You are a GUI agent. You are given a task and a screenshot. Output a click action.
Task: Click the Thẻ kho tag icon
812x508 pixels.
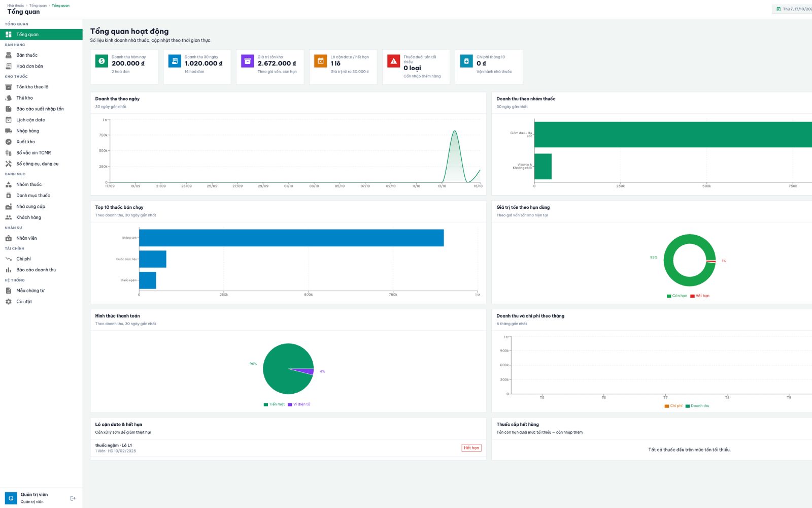pos(8,98)
